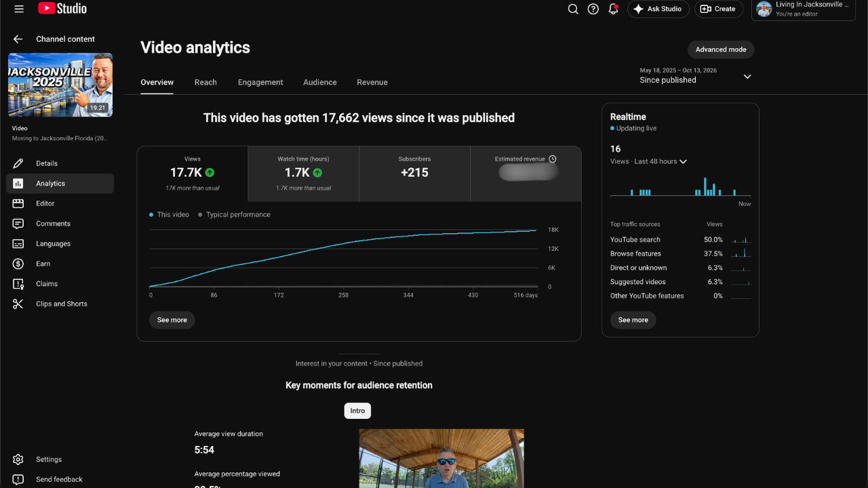The width and height of the screenshot is (868, 488).
Task: Click the Advanced mode button
Action: point(721,49)
